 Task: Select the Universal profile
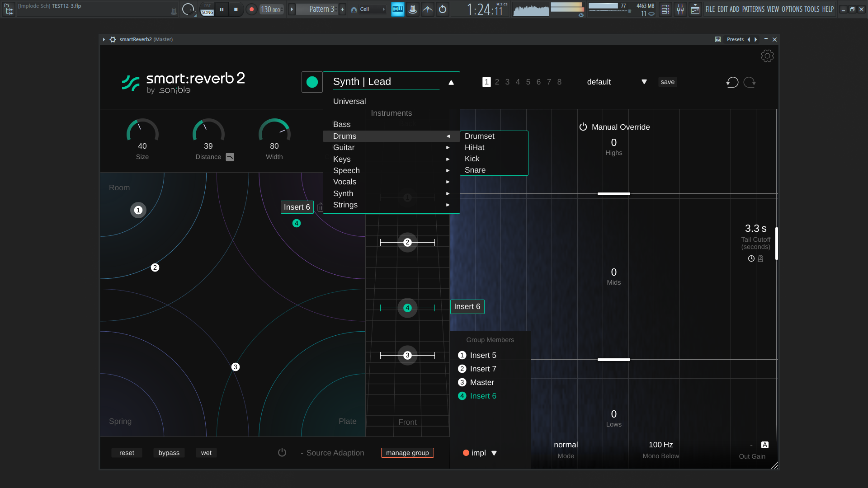392,101
